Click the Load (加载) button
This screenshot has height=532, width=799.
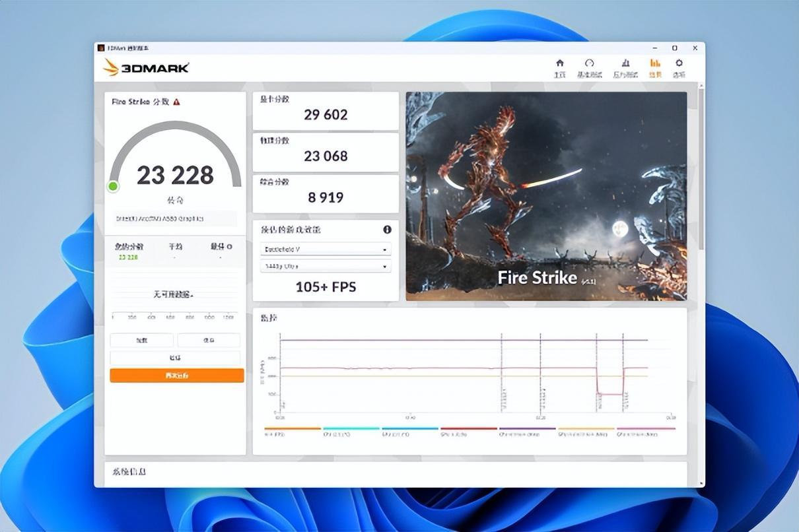(x=142, y=340)
